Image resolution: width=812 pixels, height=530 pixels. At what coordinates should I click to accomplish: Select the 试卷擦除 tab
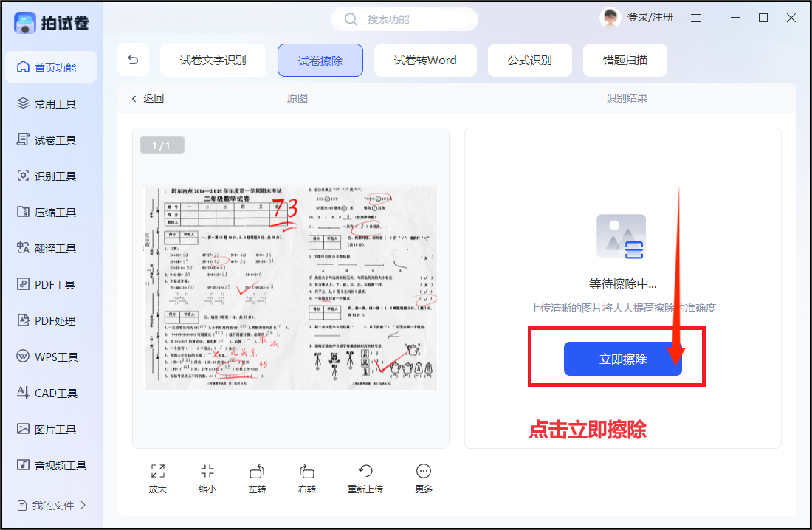tap(320, 60)
